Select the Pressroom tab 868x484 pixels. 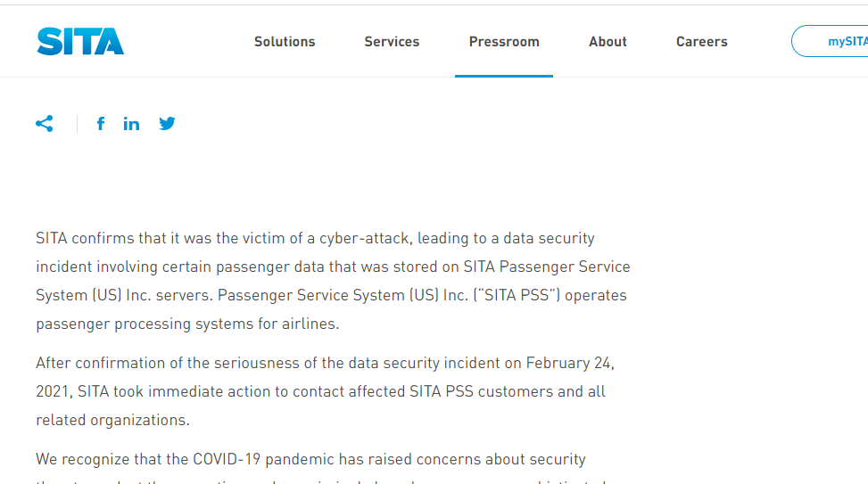point(504,42)
